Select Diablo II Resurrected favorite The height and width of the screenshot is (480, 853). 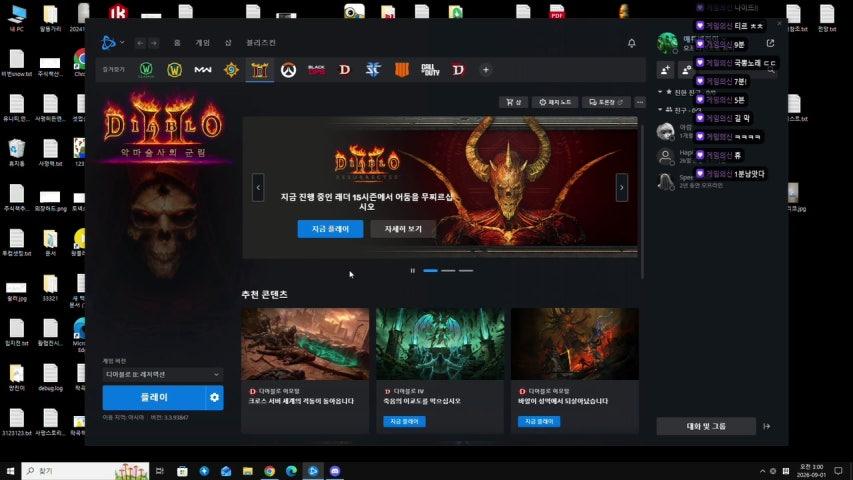[x=259, y=70]
